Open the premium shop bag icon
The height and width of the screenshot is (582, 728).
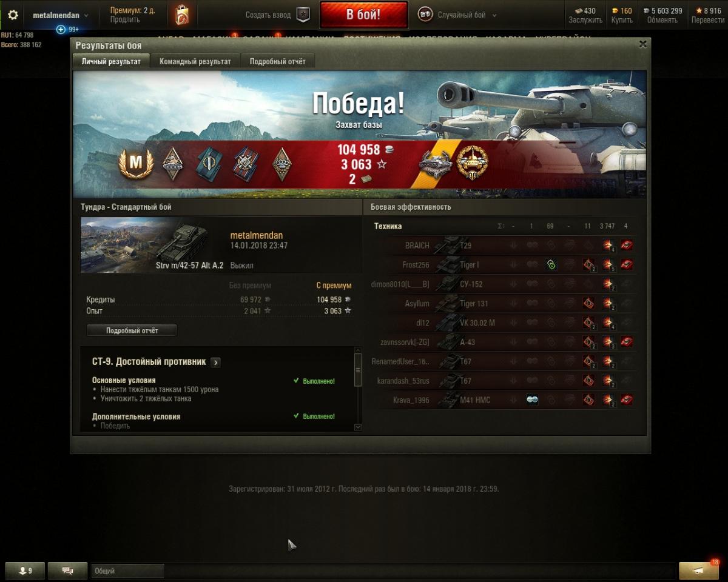tap(181, 15)
